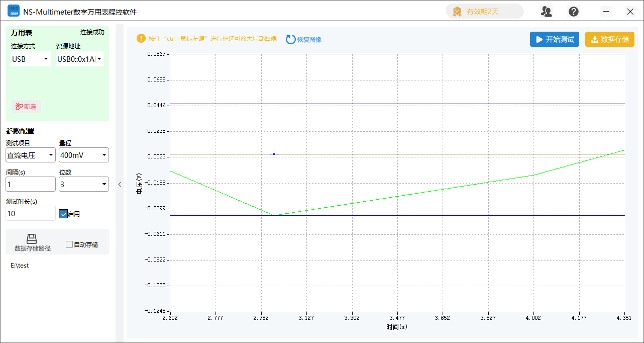Click the NS-Multimeter app logo icon
The width and height of the screenshot is (644, 343).
(13, 11)
